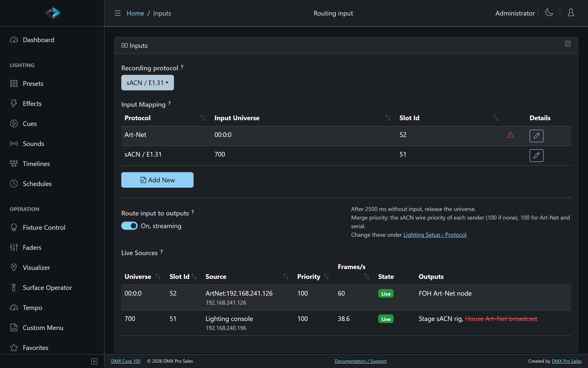This screenshot has height=368, width=588.
Task: Click the warning triangle in Art-Net row
Action: (x=510, y=135)
